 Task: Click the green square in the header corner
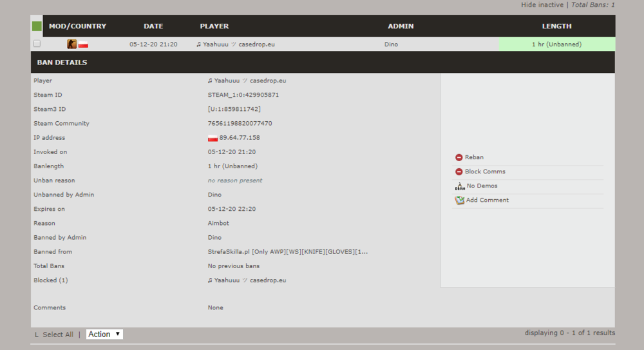[x=37, y=26]
